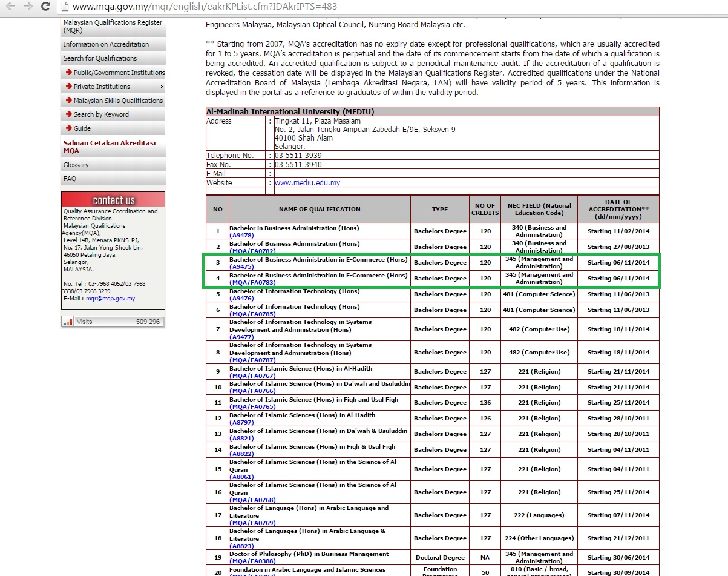Click the 136 credits cell
728x576 pixels.
pos(485,403)
